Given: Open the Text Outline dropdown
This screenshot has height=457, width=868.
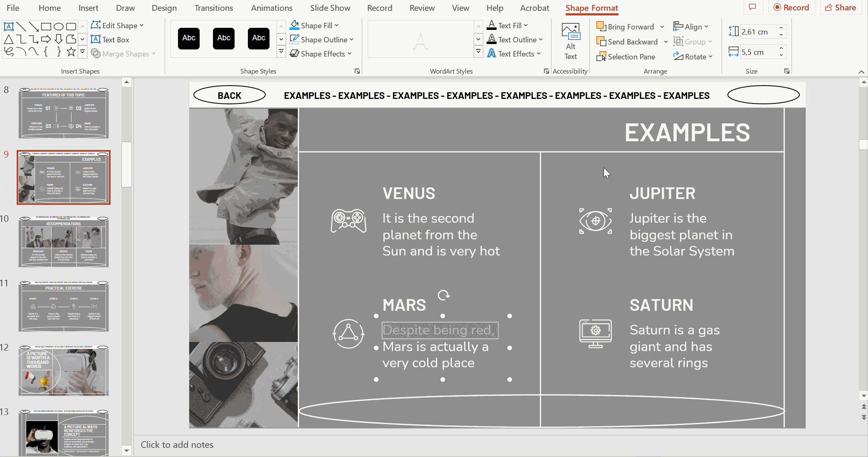Looking at the screenshot, I should click(x=515, y=39).
